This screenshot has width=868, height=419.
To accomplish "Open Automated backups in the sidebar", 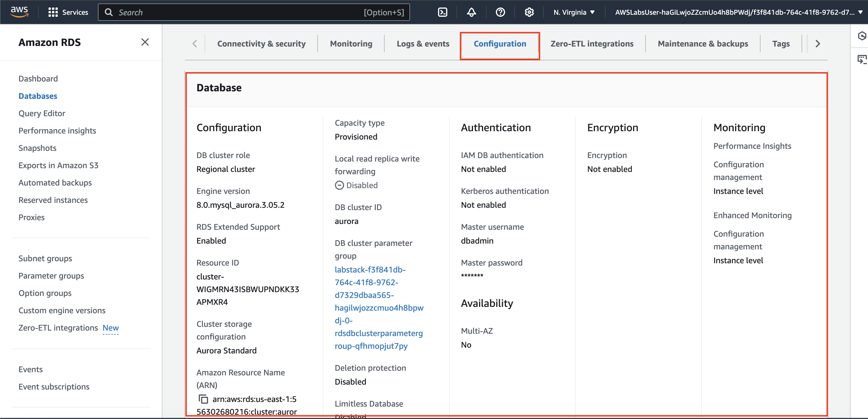I will [x=55, y=183].
